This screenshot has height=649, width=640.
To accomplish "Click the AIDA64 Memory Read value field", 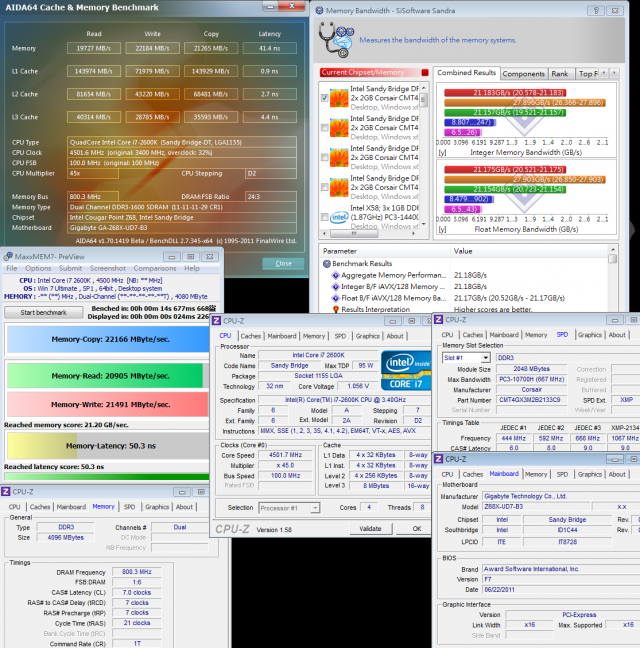I will coord(94,48).
